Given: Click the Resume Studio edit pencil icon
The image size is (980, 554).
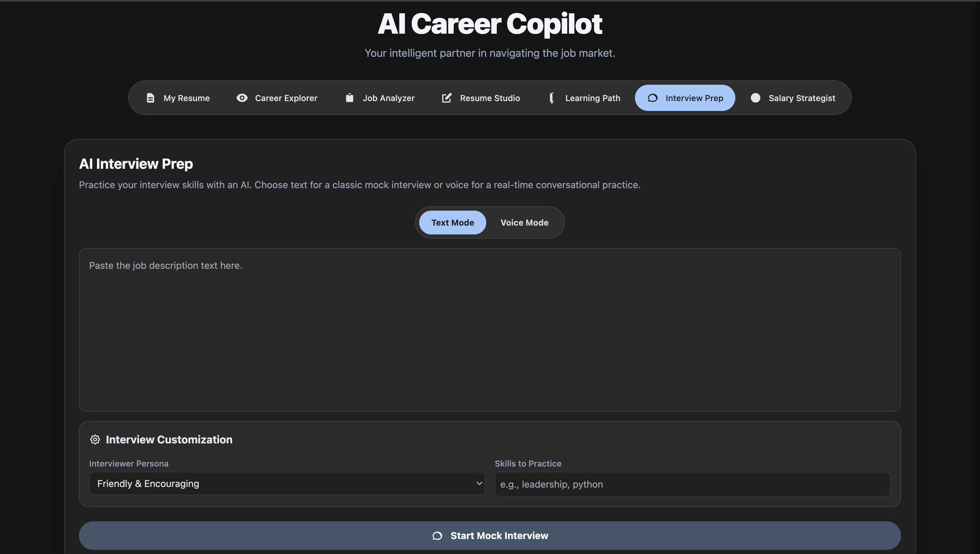Looking at the screenshot, I should coord(447,98).
